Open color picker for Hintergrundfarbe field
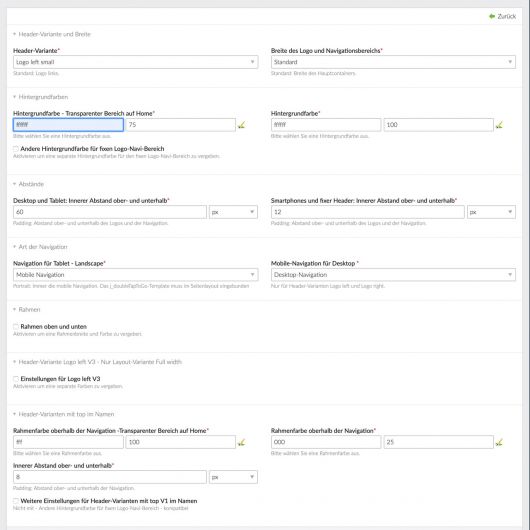Viewport: 530px width, 530px height. coord(499,125)
